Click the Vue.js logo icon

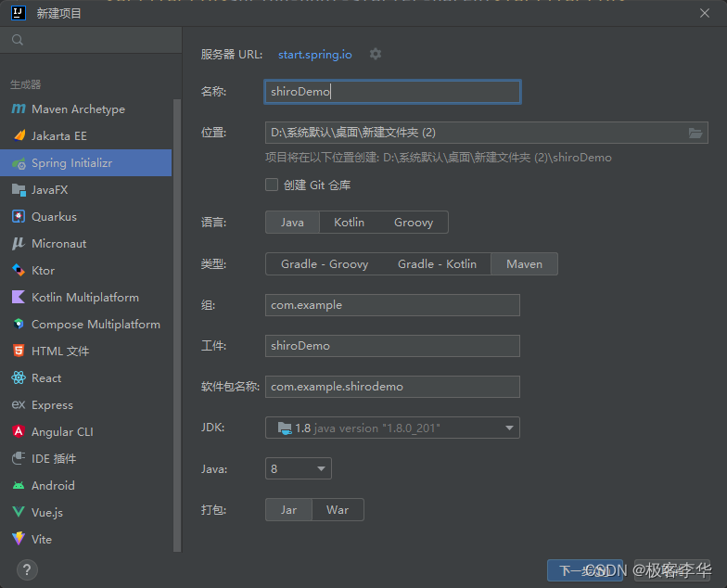pyautogui.click(x=19, y=512)
